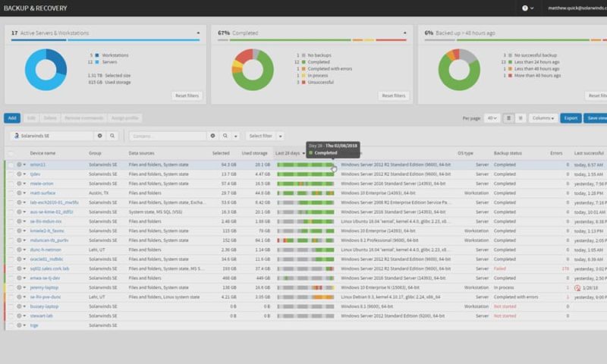Open the Columns dropdown
607x364 pixels.
pyautogui.click(x=543, y=118)
